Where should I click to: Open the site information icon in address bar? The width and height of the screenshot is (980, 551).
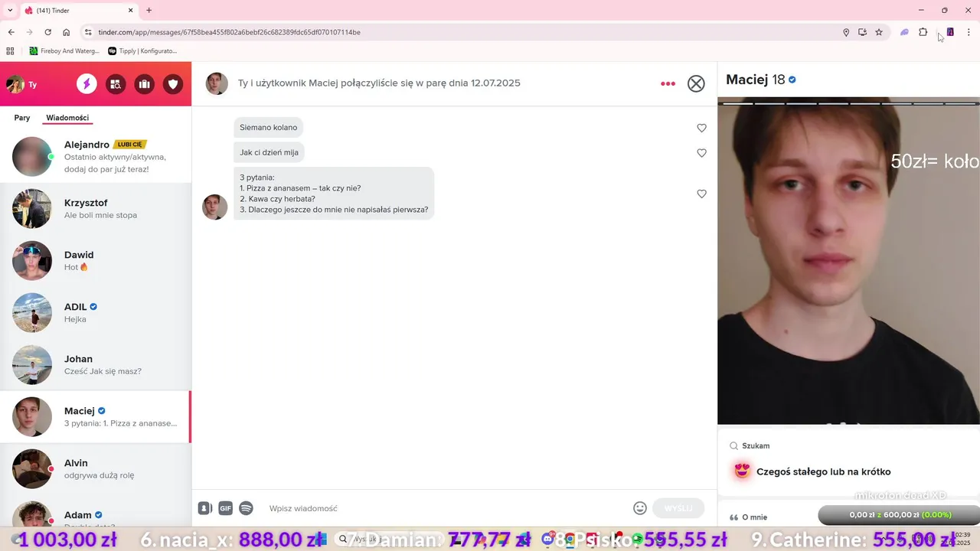(88, 32)
